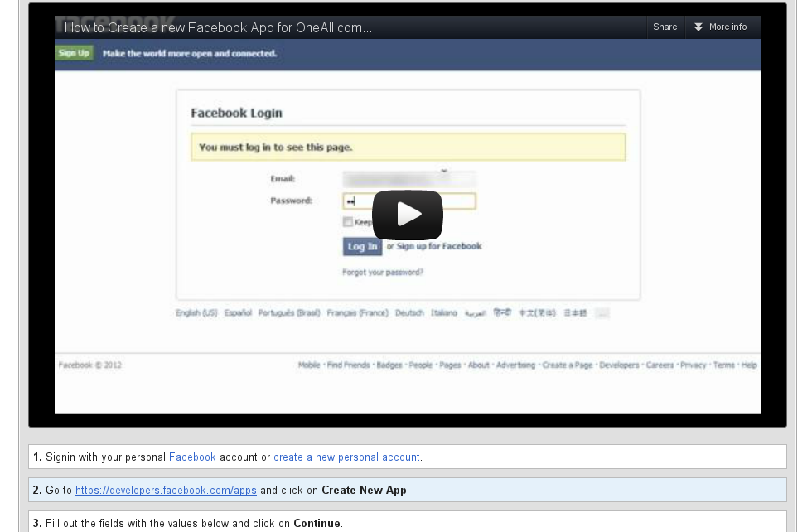The height and width of the screenshot is (532, 812).
Task: Open the Facebook link in step 1
Action: pyautogui.click(x=192, y=457)
